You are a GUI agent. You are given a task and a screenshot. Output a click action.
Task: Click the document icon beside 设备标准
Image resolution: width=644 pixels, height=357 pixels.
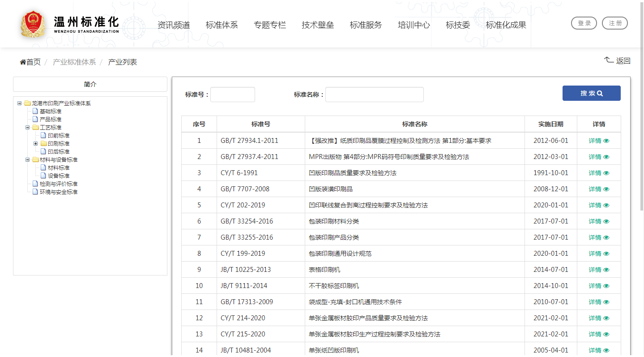click(43, 176)
